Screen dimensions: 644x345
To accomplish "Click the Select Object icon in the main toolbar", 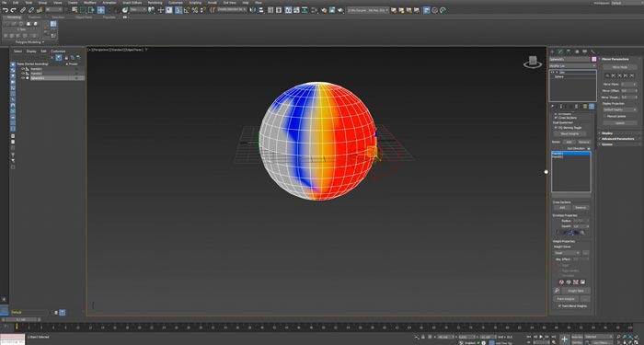I will tap(65, 10).
